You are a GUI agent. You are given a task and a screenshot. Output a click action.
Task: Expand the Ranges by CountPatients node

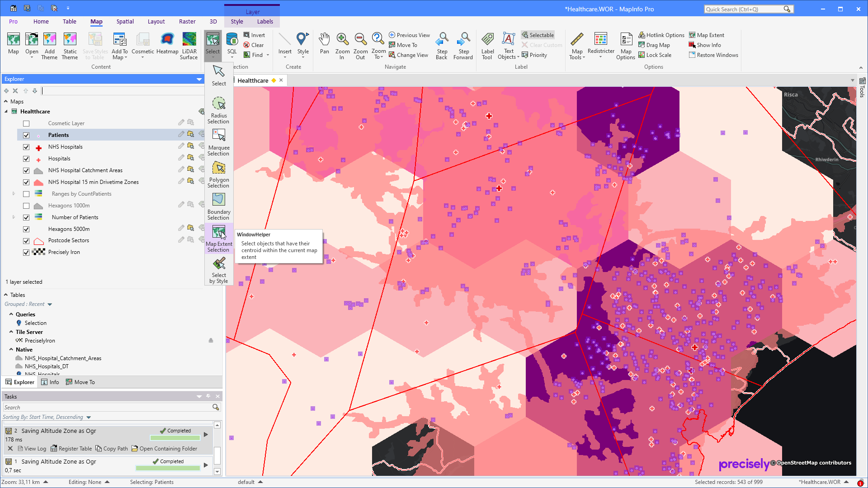pyautogui.click(x=14, y=194)
